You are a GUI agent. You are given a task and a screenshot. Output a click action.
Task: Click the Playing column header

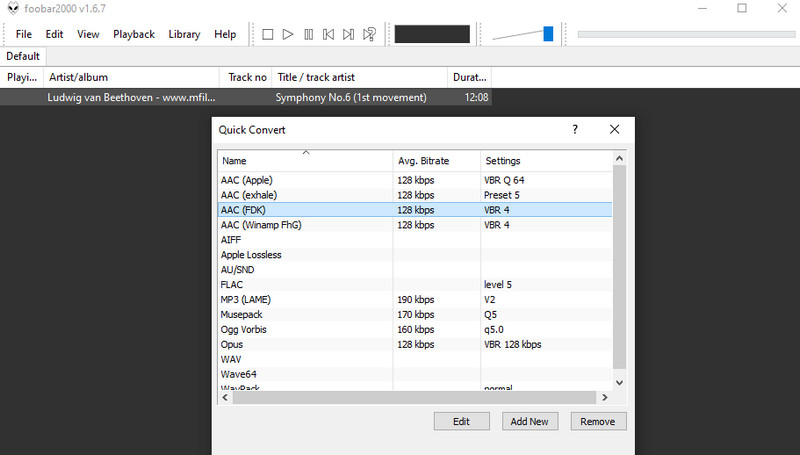pyautogui.click(x=22, y=78)
